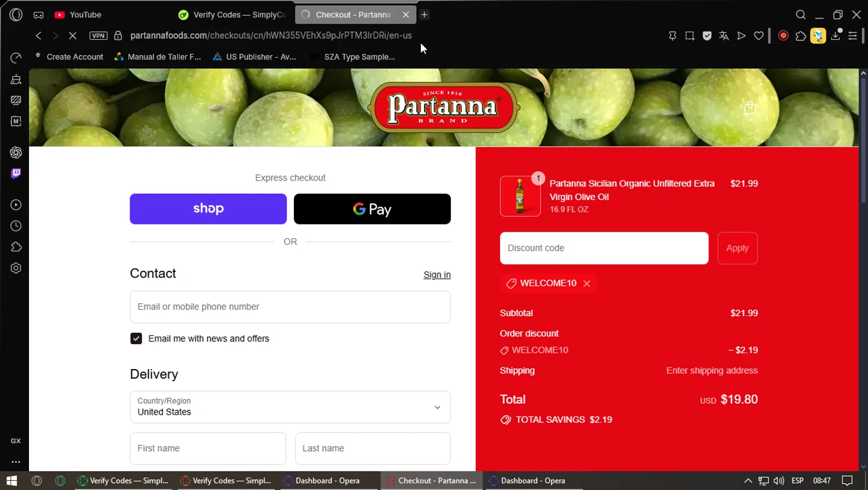This screenshot has height=490, width=868.
Task: Click the pin icon in address bar
Action: (672, 36)
